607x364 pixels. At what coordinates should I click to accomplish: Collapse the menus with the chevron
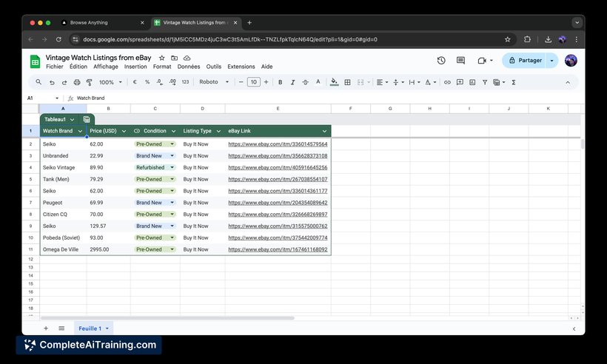click(x=568, y=82)
